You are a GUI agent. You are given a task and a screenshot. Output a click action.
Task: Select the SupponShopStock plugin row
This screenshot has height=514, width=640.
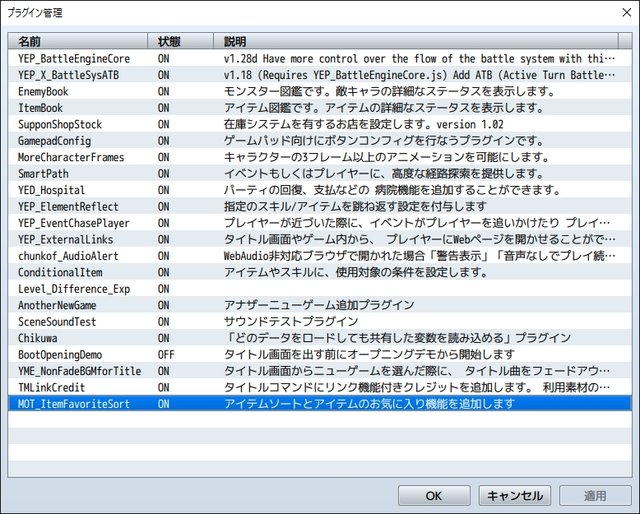coord(320,125)
